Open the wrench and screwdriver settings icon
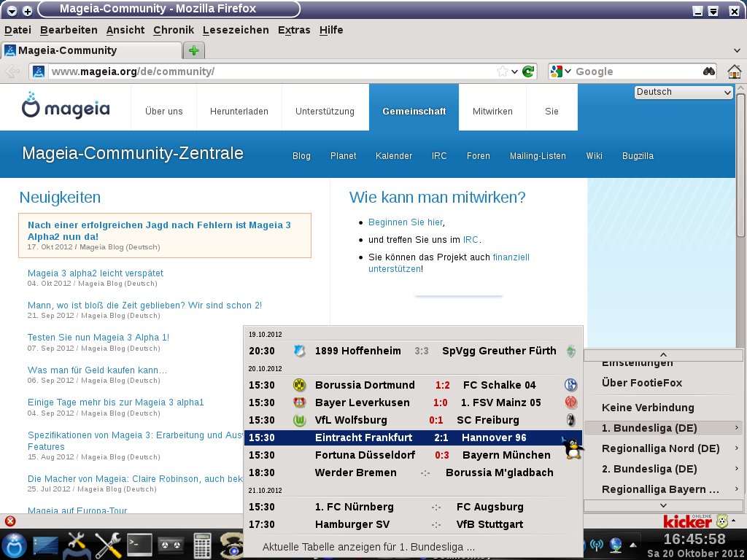Viewport: 747px width, 560px height. tap(108, 545)
